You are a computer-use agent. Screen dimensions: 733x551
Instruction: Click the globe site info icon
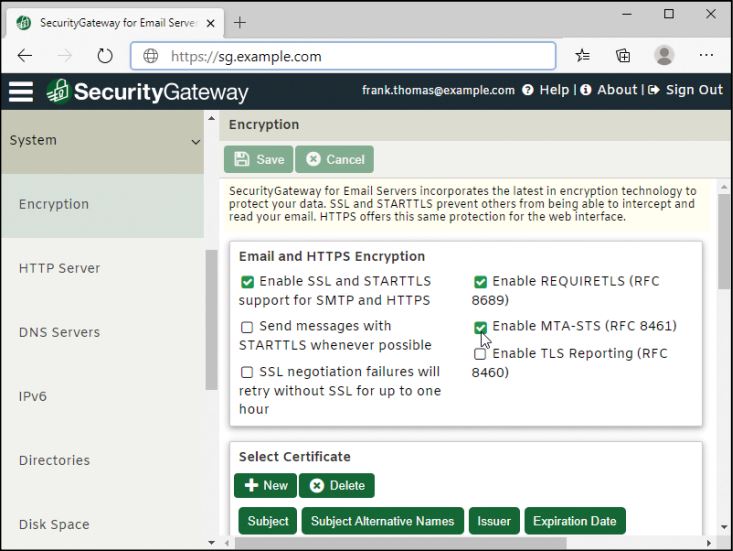pyautogui.click(x=150, y=56)
